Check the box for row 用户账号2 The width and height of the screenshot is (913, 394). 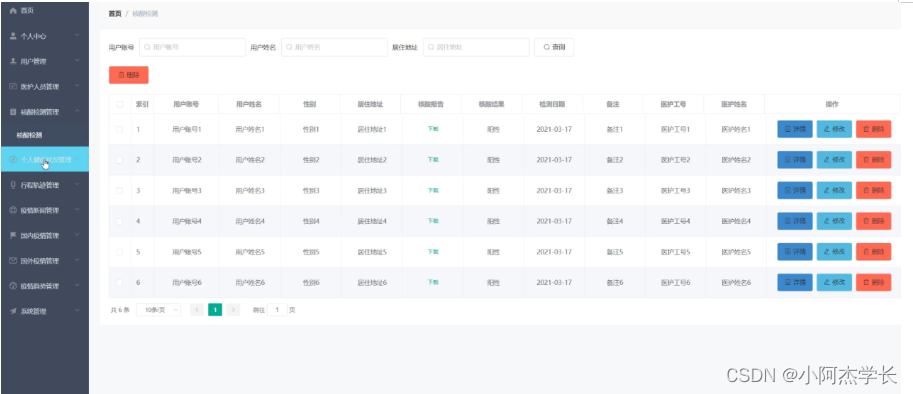(x=120, y=159)
